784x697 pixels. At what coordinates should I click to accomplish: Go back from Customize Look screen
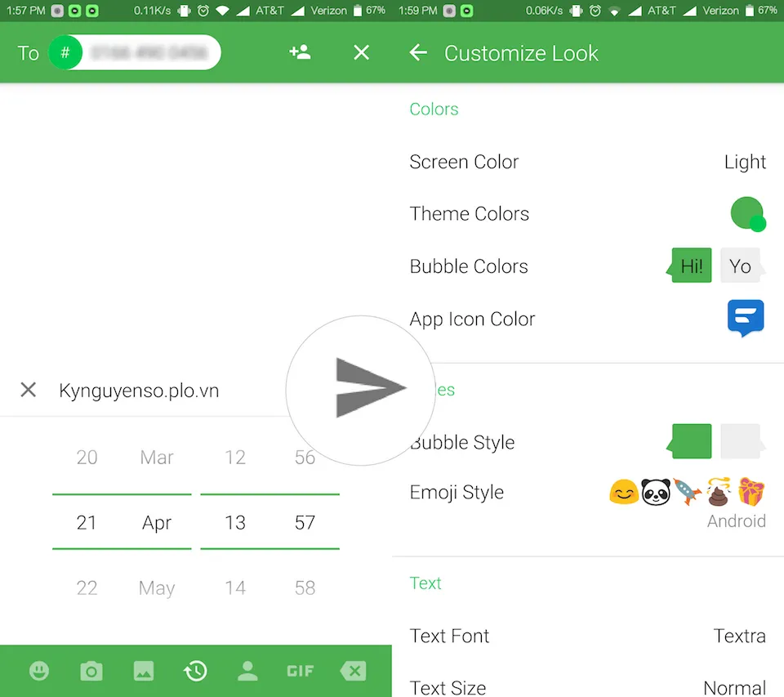tap(418, 53)
